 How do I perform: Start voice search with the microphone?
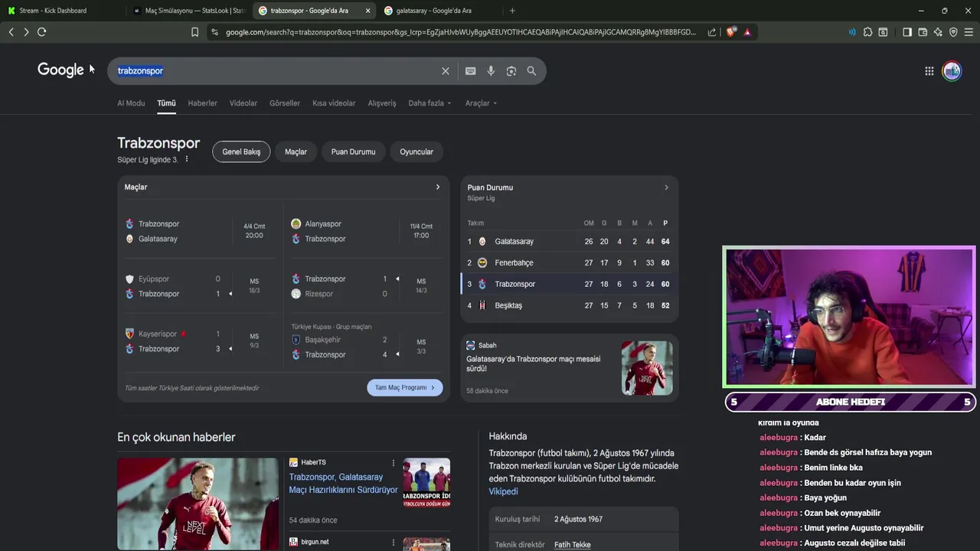click(491, 71)
